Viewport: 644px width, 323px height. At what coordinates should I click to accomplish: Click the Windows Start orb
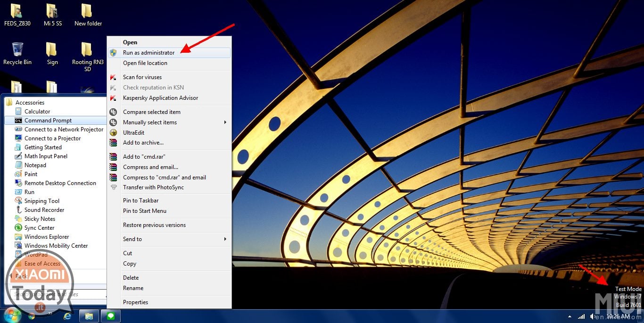point(12,315)
